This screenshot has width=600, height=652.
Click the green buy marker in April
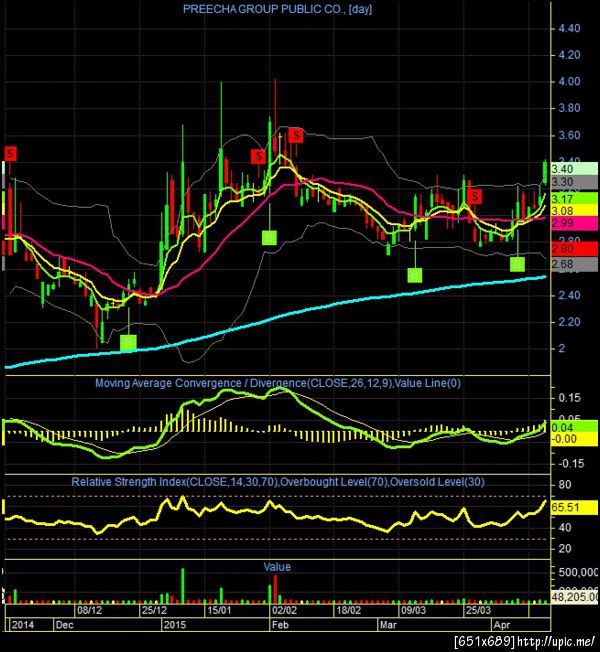[x=517, y=264]
